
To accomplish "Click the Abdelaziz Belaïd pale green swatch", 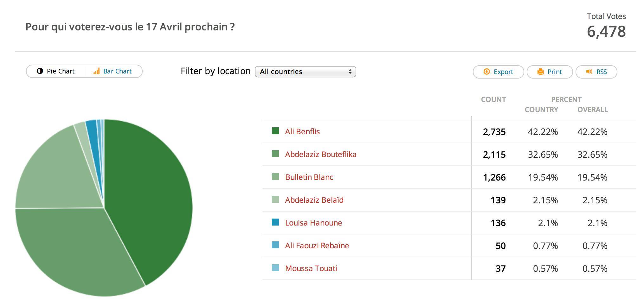I will 275,199.
